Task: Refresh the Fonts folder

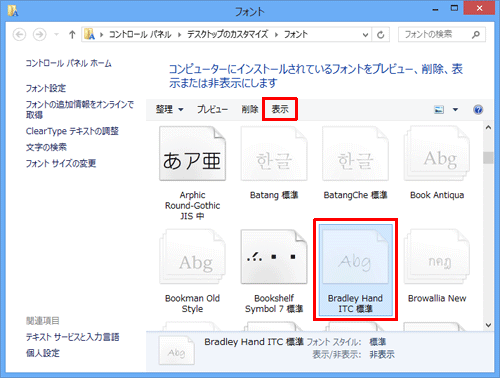Action: coord(381,35)
